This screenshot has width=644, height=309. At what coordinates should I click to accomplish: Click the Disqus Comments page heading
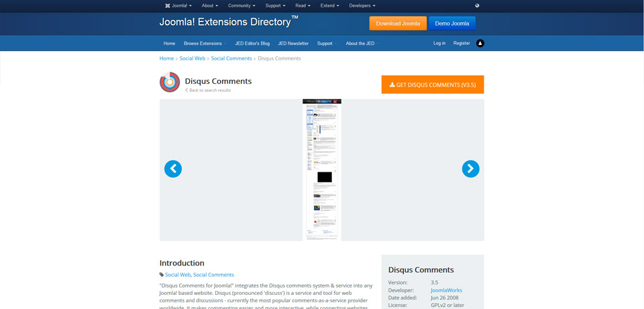[218, 81]
